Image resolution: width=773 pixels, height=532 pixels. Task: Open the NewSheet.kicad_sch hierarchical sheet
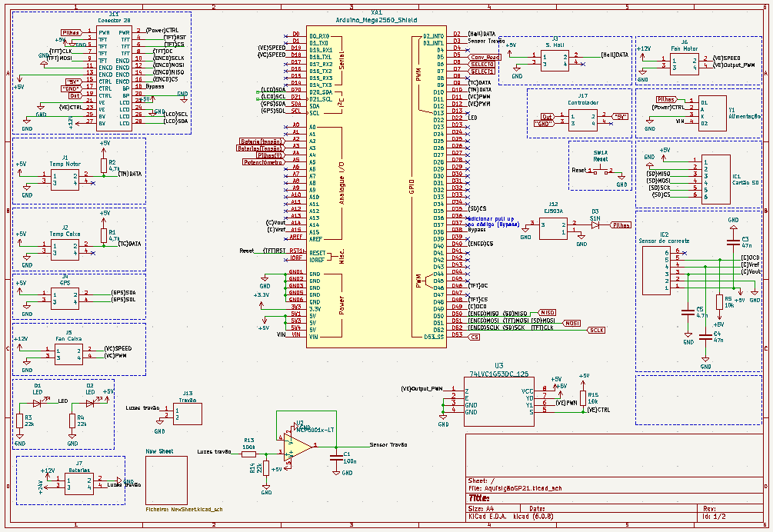(167, 478)
